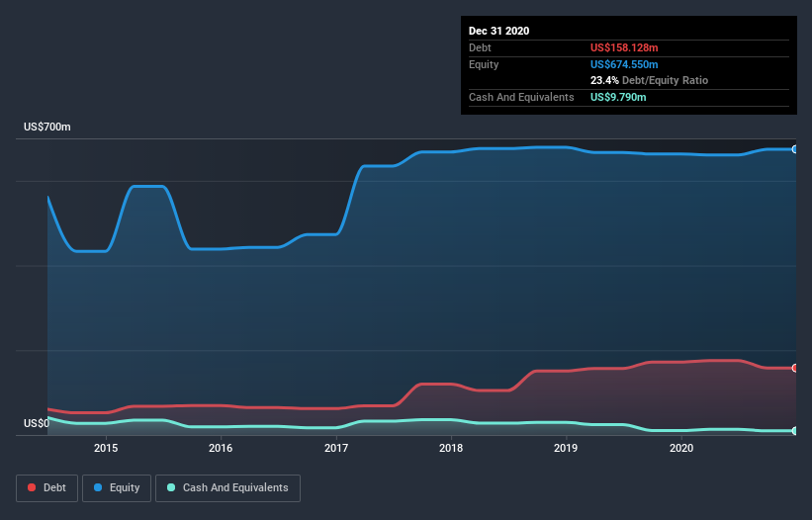Image resolution: width=812 pixels, height=520 pixels.
Task: Click the Dec 31 2020 tooltip date
Action: [x=498, y=31]
